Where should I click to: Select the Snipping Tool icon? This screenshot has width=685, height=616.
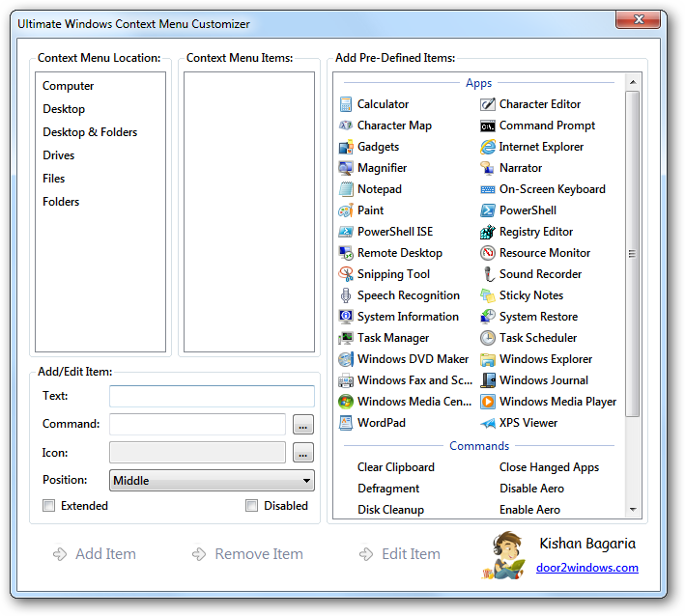coord(347,274)
